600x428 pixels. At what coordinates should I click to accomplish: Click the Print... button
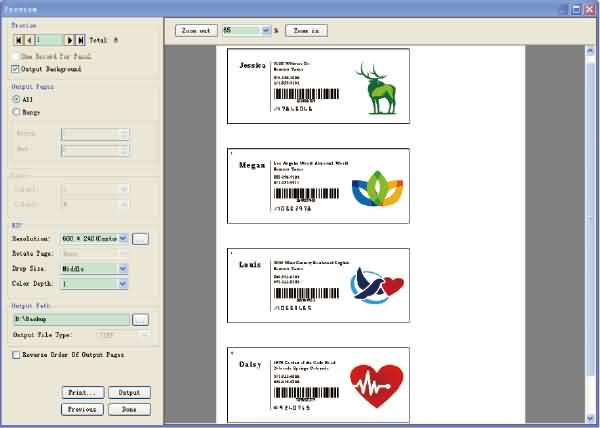pos(83,392)
